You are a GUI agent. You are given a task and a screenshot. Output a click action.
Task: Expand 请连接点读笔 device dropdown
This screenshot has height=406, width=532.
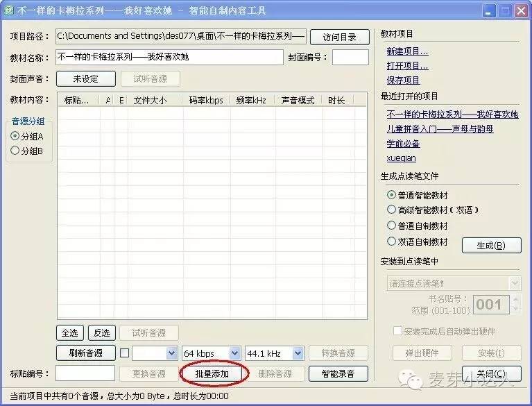pos(515,283)
